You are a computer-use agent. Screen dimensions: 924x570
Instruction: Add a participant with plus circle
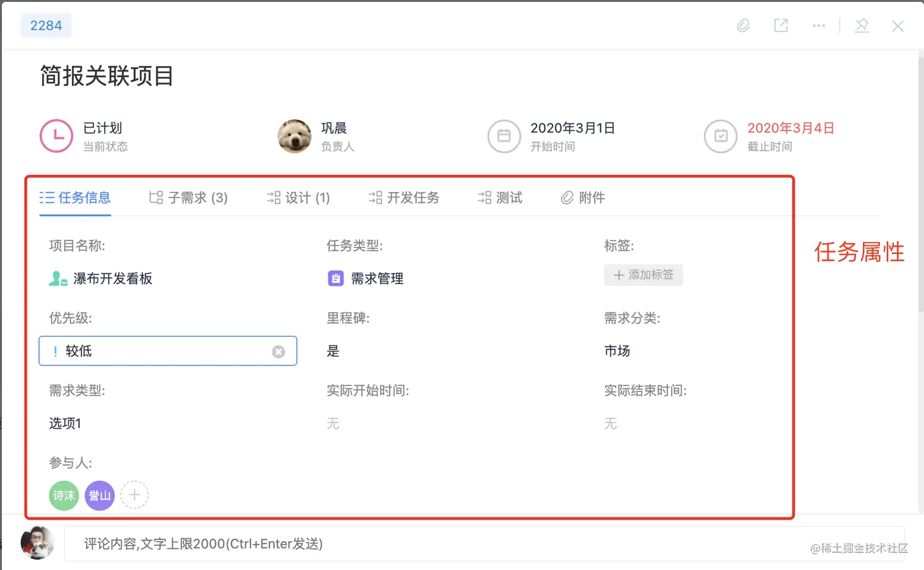(x=134, y=495)
